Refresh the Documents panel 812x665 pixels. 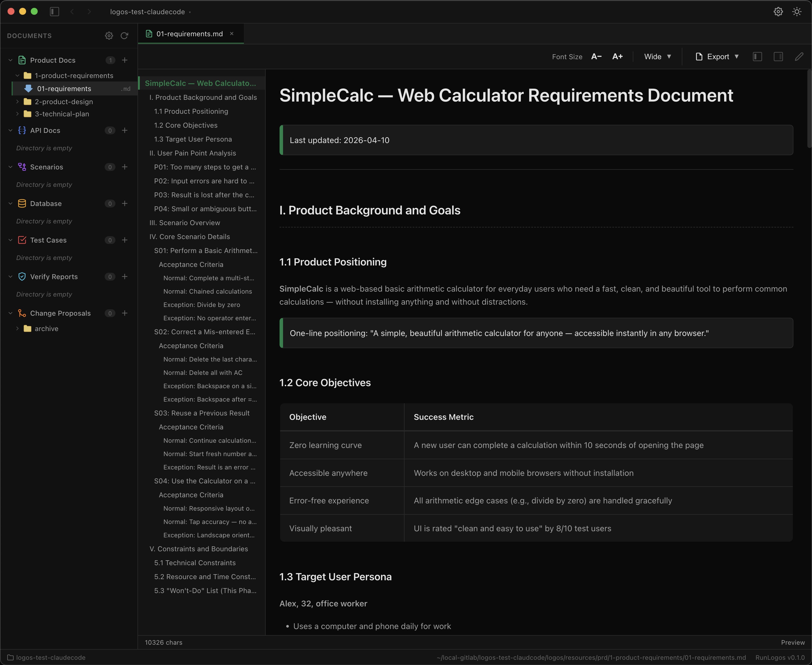124,35
